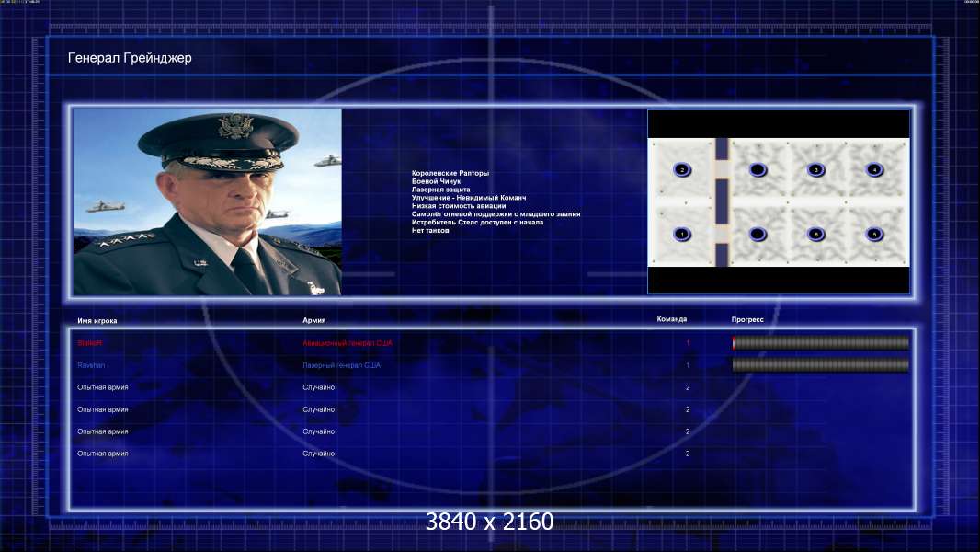The width and height of the screenshot is (980, 552).
Task: Click the loading progress bar in Ravshan's row
Action: [821, 365]
